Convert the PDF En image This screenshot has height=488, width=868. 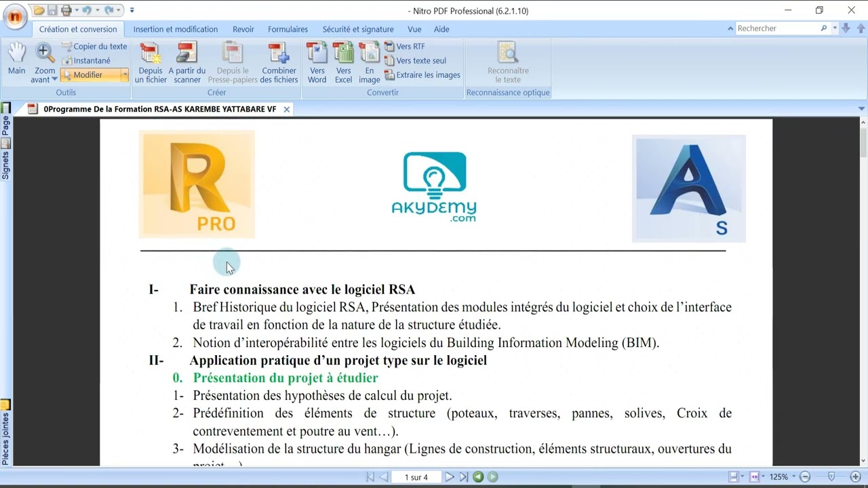click(369, 62)
